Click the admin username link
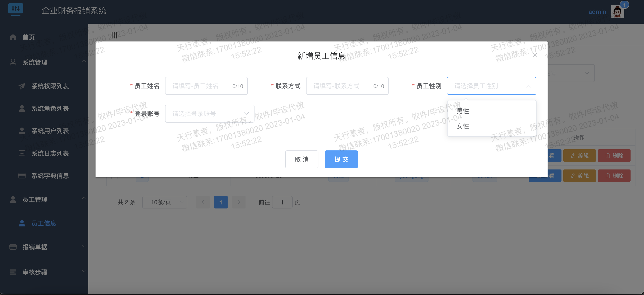Viewport: 644px width, 295px height. coord(597,12)
